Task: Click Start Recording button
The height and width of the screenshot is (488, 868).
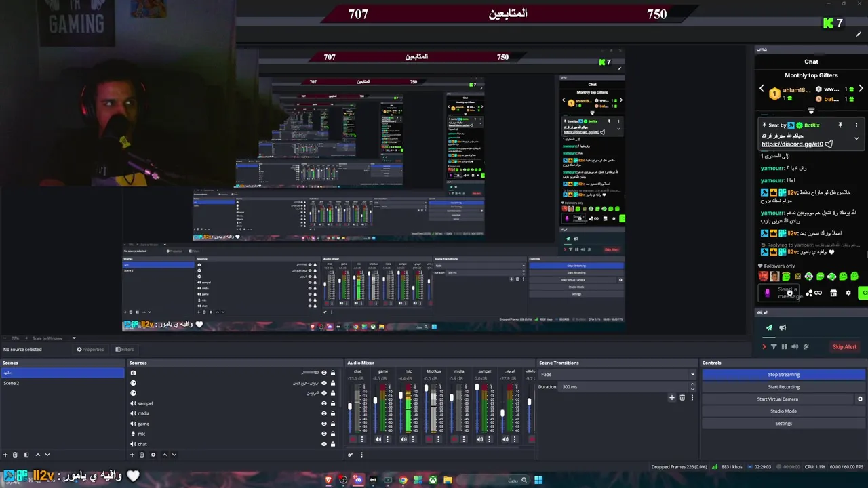Action: click(x=784, y=387)
